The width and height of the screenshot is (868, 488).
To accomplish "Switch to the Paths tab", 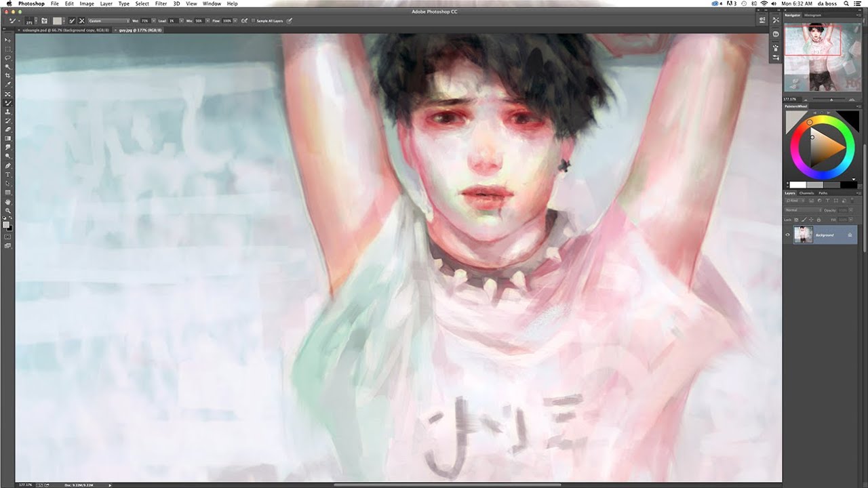I will [823, 193].
